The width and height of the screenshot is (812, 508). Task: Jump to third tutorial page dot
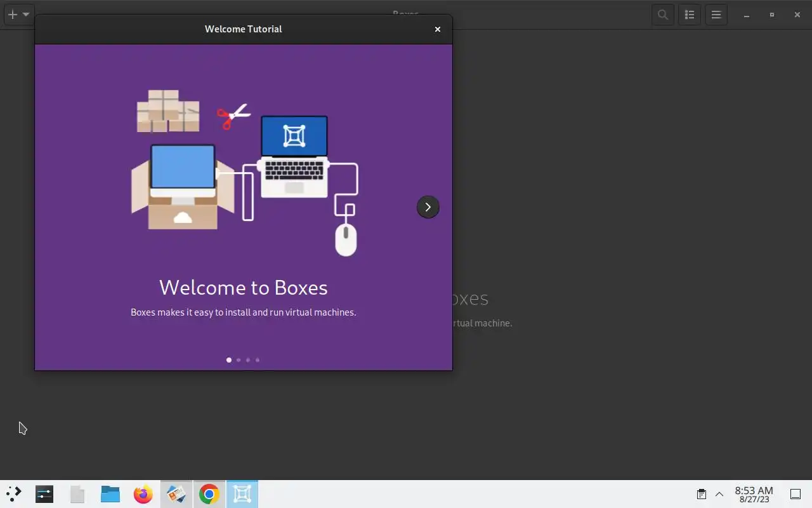click(x=248, y=360)
